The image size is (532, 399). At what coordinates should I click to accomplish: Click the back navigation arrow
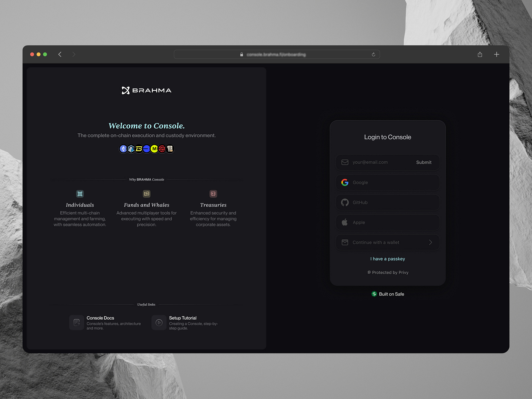(x=60, y=54)
